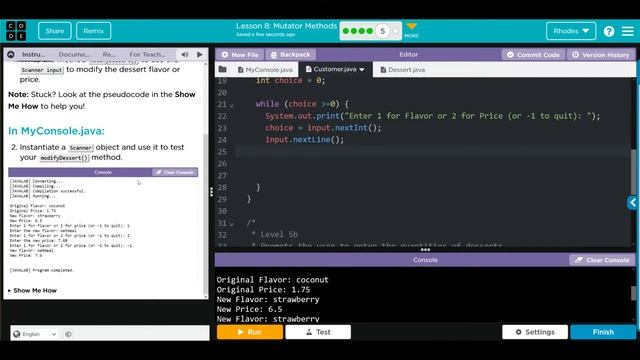
Task: Switch to the Instructions tab
Action: coord(33,54)
